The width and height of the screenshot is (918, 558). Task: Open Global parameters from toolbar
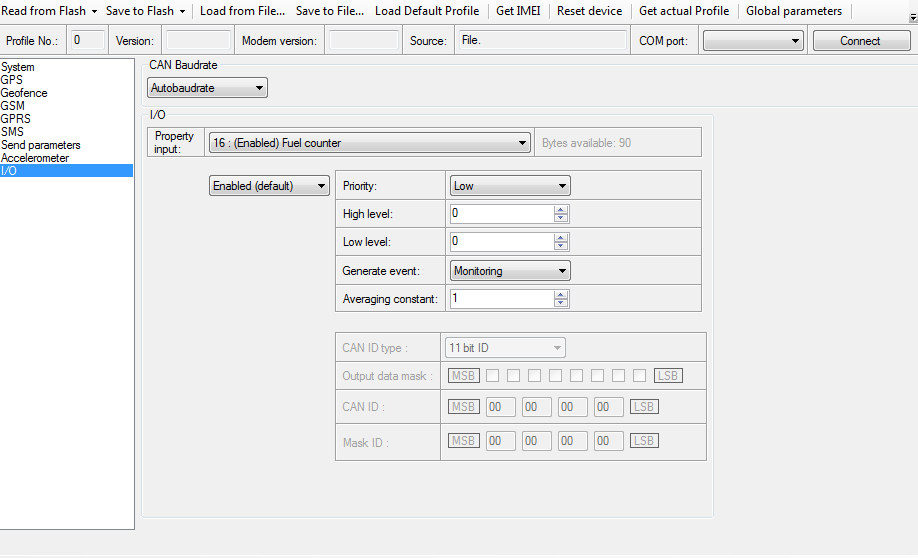click(x=794, y=11)
